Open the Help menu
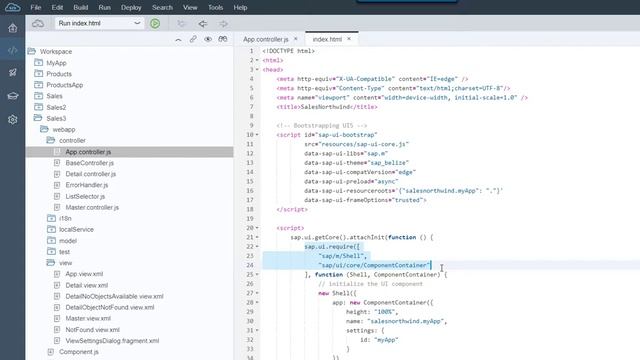 240,7
